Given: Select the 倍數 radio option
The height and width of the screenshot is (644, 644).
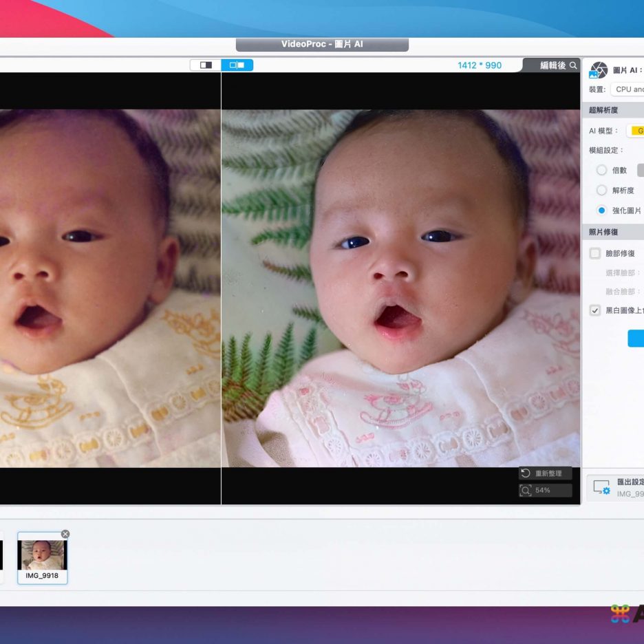Looking at the screenshot, I should (601, 170).
